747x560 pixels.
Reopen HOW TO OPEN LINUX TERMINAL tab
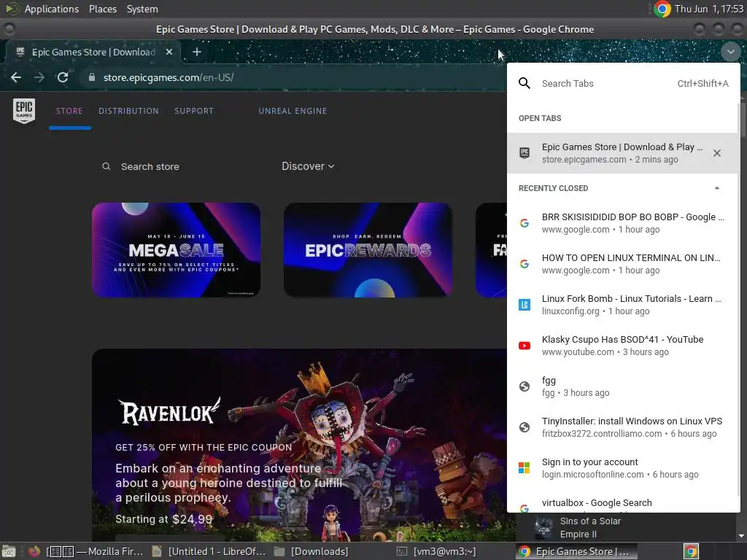(623, 264)
